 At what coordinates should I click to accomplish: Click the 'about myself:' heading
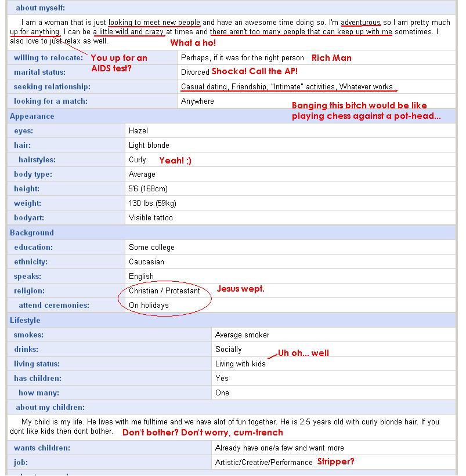tap(41, 8)
